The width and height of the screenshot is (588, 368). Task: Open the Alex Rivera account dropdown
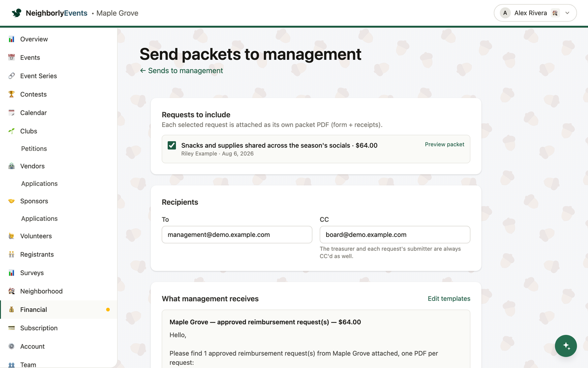(535, 13)
